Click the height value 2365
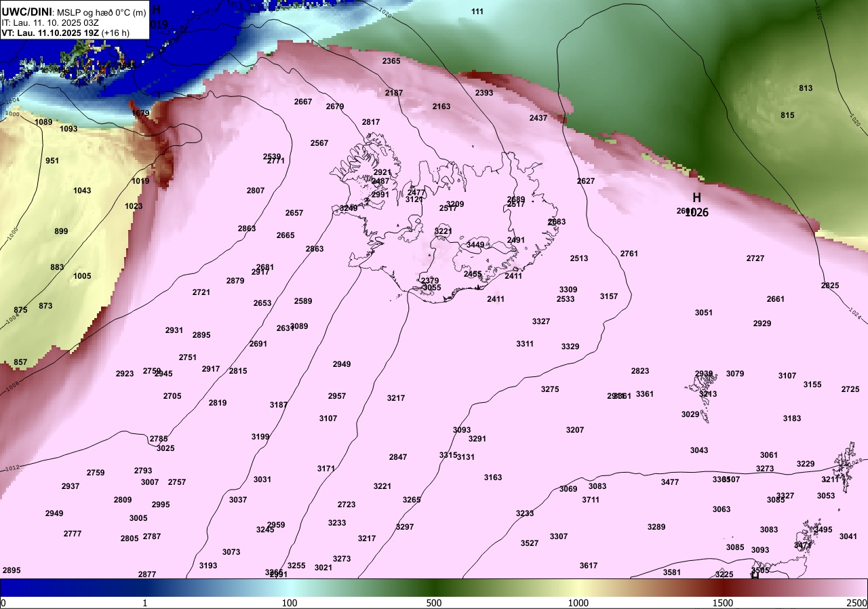The image size is (868, 609). tap(391, 61)
